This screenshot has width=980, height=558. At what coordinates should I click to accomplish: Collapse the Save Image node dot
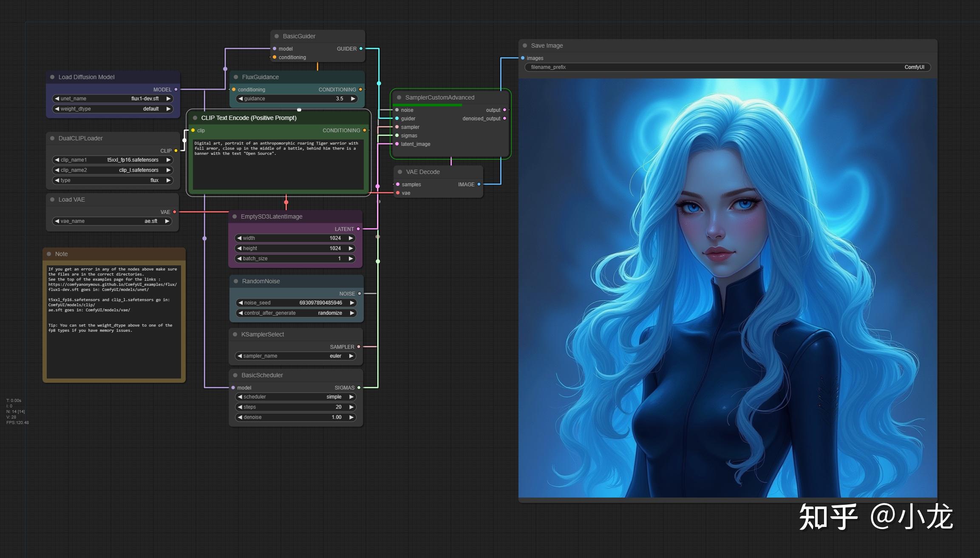[525, 46]
